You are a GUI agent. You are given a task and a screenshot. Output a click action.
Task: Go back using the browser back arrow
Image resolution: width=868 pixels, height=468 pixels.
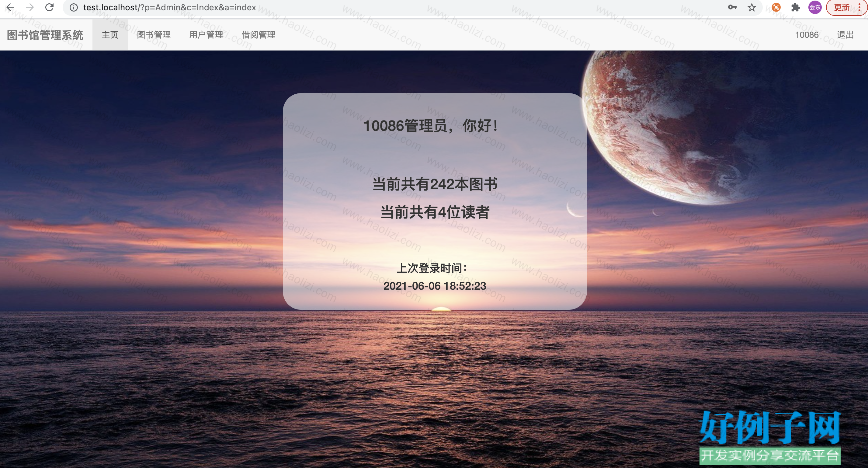[10, 7]
